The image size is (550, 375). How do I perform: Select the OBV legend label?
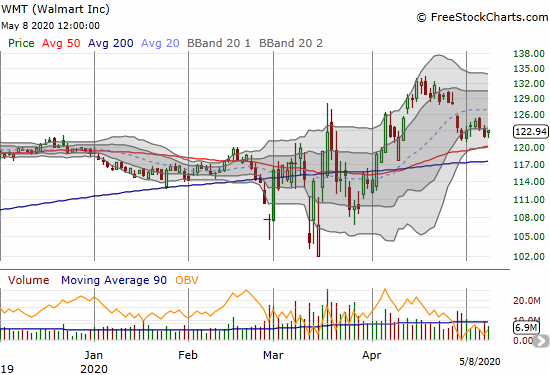(187, 280)
